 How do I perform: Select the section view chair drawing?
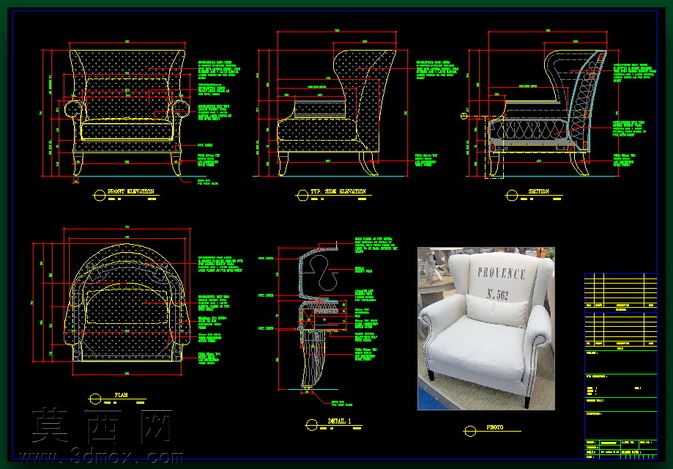[547, 112]
